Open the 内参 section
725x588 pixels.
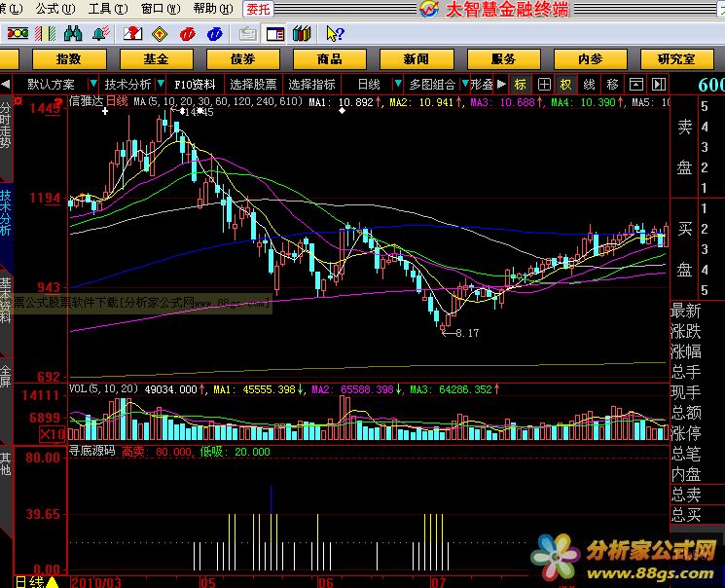click(591, 59)
